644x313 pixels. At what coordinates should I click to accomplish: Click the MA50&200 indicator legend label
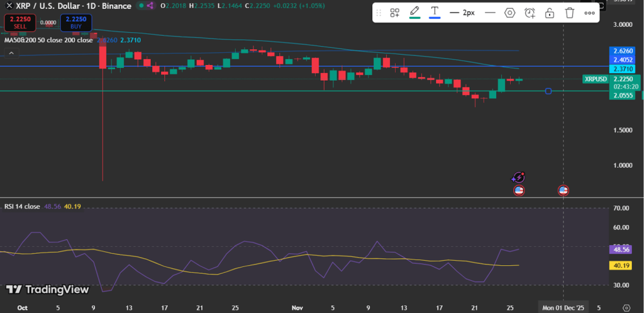click(20, 40)
